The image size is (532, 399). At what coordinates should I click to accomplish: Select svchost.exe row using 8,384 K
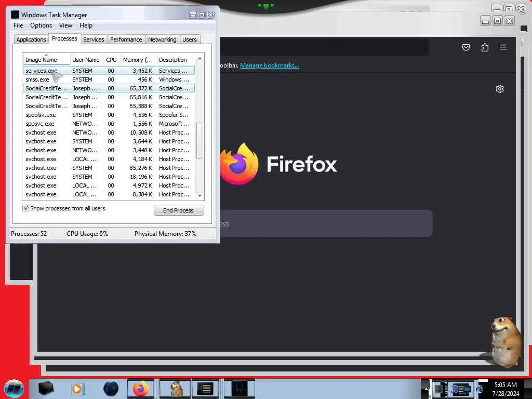(109, 194)
